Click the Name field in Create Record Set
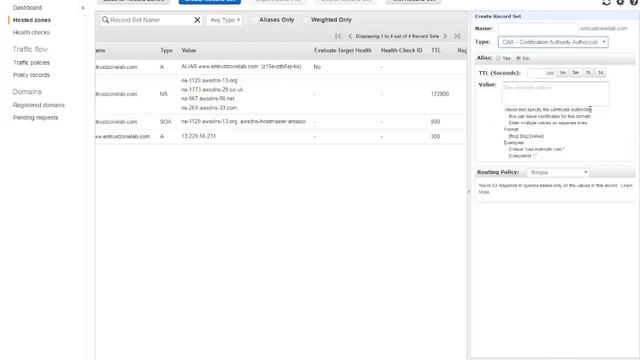 click(x=538, y=29)
